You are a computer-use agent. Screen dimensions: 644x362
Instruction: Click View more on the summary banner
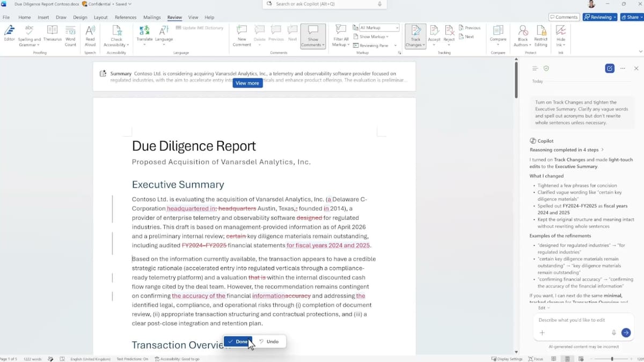click(247, 83)
